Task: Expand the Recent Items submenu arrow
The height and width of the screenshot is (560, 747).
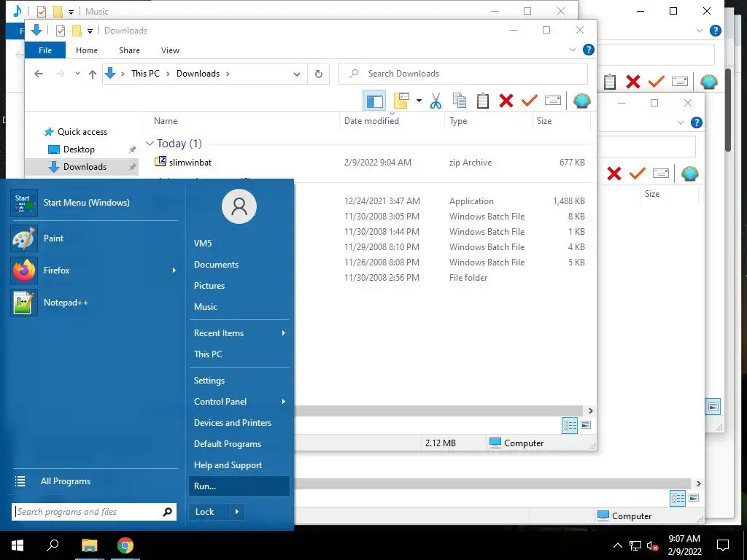Action: pos(284,332)
